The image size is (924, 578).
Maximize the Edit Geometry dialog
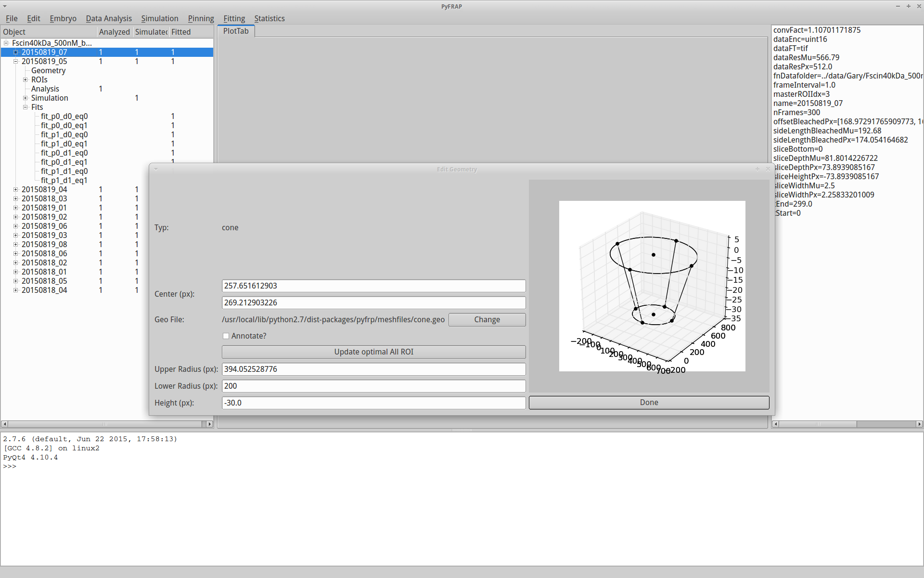pyautogui.click(x=757, y=169)
